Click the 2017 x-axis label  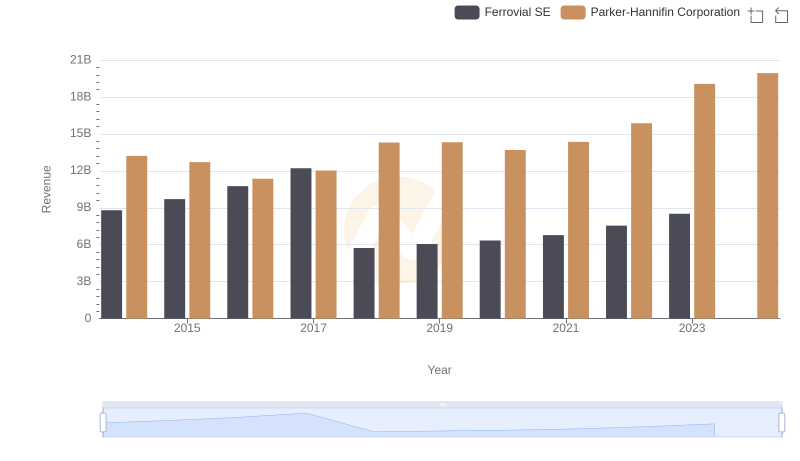[313, 328]
